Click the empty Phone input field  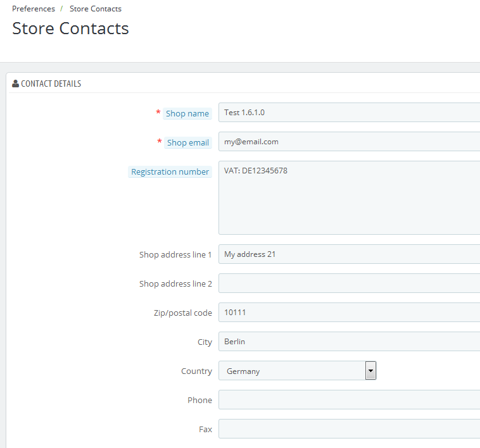click(x=350, y=400)
